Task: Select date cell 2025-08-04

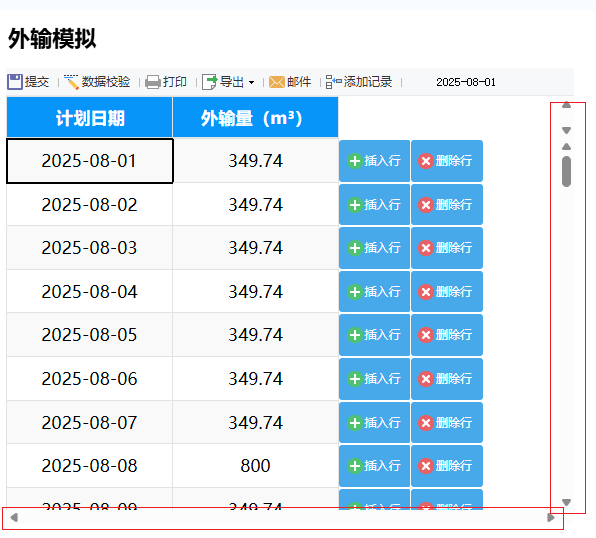Action: (x=90, y=292)
